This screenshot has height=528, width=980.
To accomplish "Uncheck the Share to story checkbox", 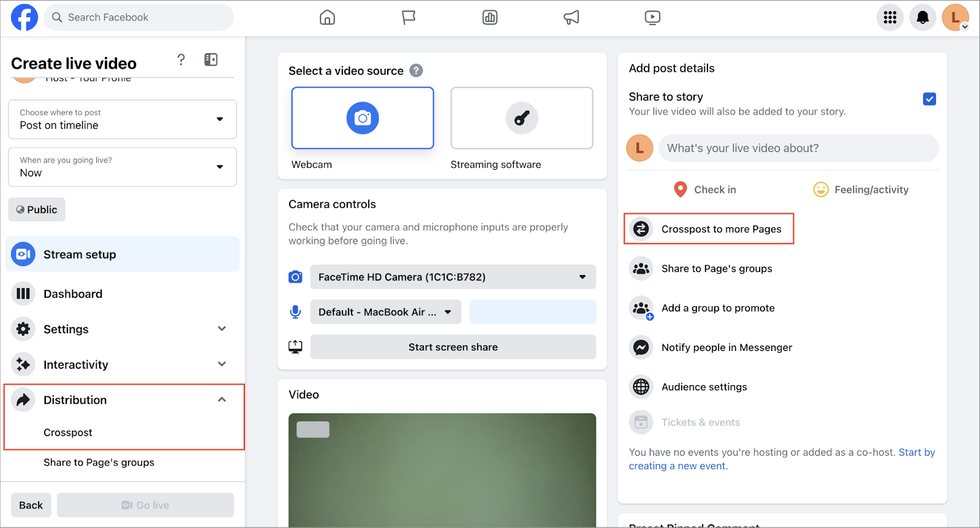I will (929, 99).
